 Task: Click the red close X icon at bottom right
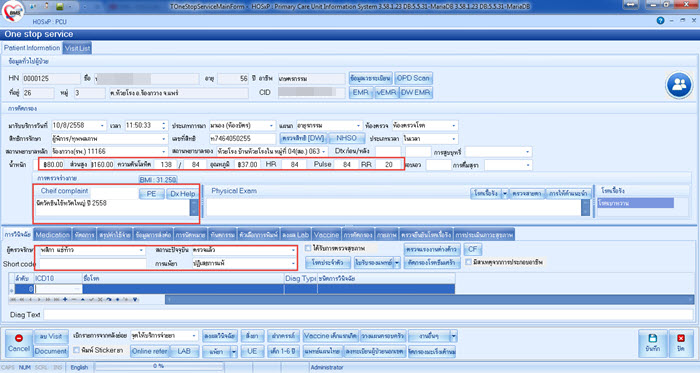680,343
